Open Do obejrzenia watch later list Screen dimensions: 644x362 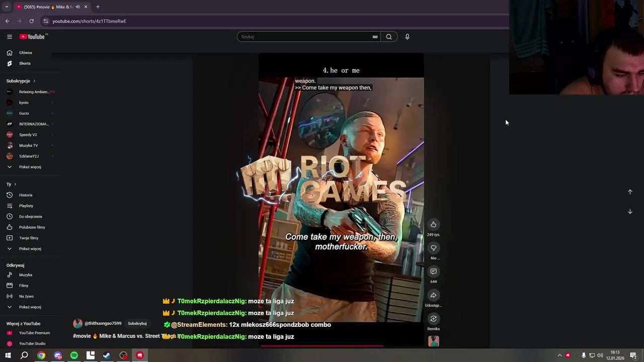[30, 217]
